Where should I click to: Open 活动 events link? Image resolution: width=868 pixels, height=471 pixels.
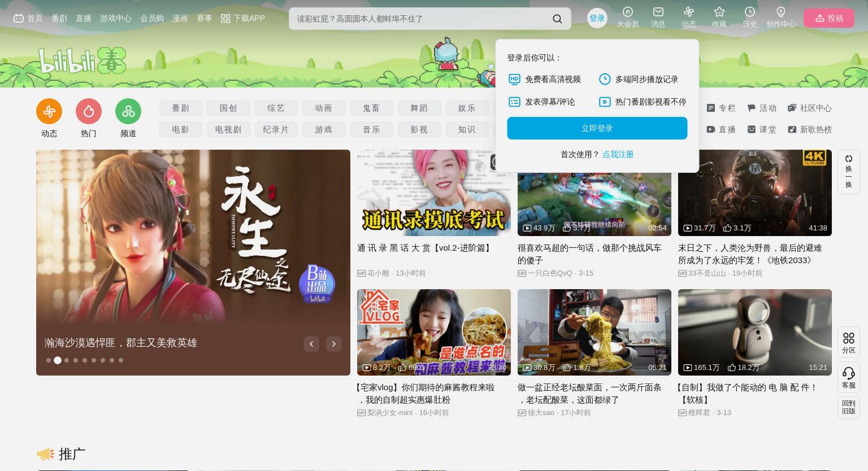coord(762,108)
